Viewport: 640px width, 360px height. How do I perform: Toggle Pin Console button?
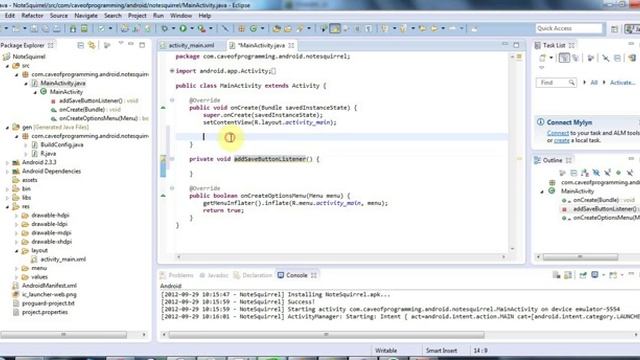pyautogui.click(x=583, y=275)
